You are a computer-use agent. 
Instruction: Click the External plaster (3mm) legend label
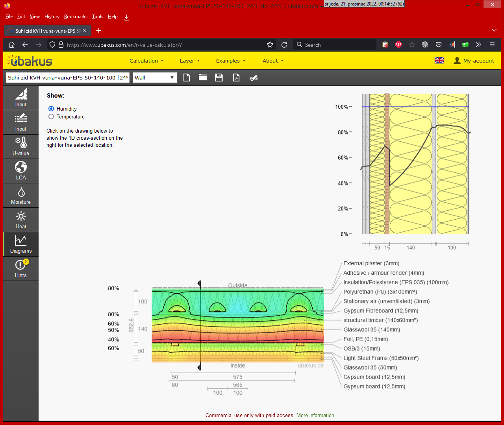click(371, 264)
